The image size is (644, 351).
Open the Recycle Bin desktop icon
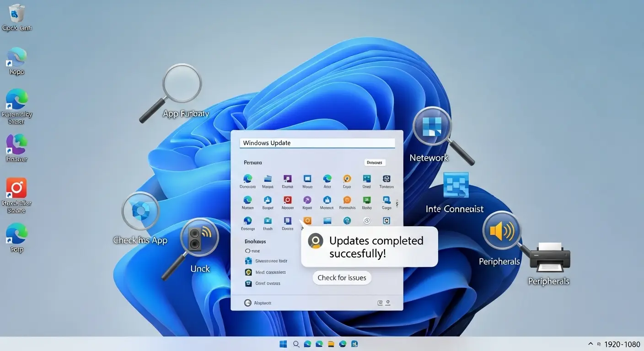click(x=16, y=13)
